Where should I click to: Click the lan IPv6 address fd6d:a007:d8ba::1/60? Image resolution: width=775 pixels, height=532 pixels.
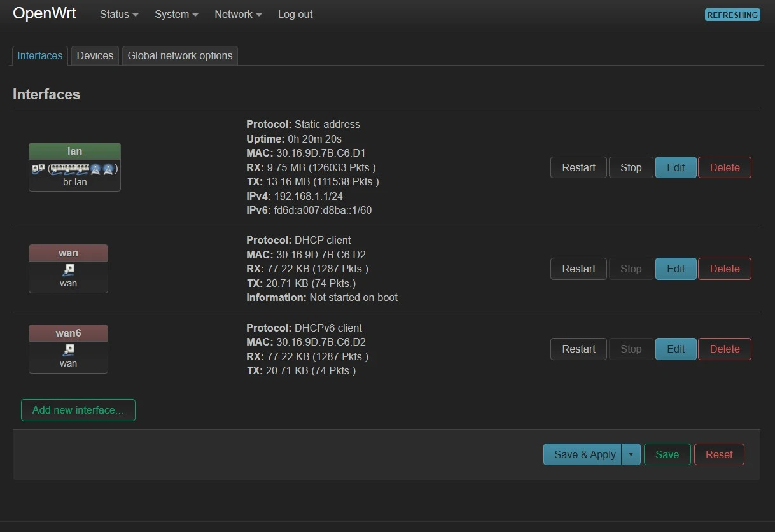323,210
